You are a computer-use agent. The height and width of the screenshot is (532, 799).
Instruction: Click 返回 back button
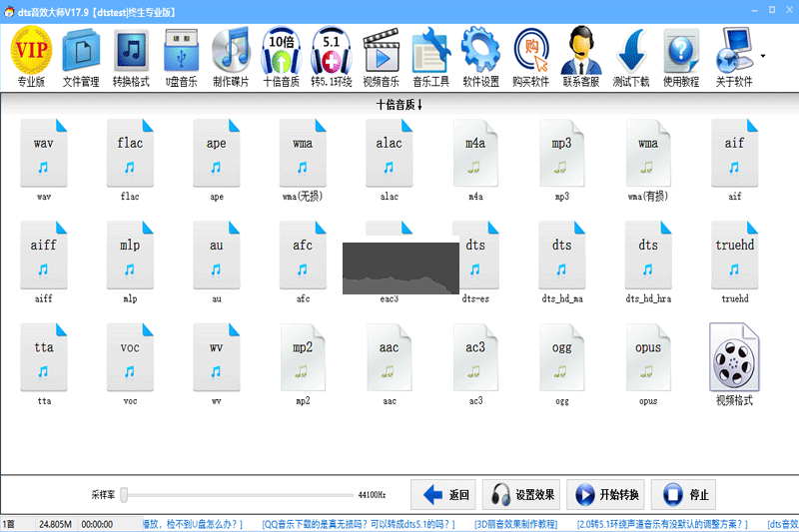443,494
